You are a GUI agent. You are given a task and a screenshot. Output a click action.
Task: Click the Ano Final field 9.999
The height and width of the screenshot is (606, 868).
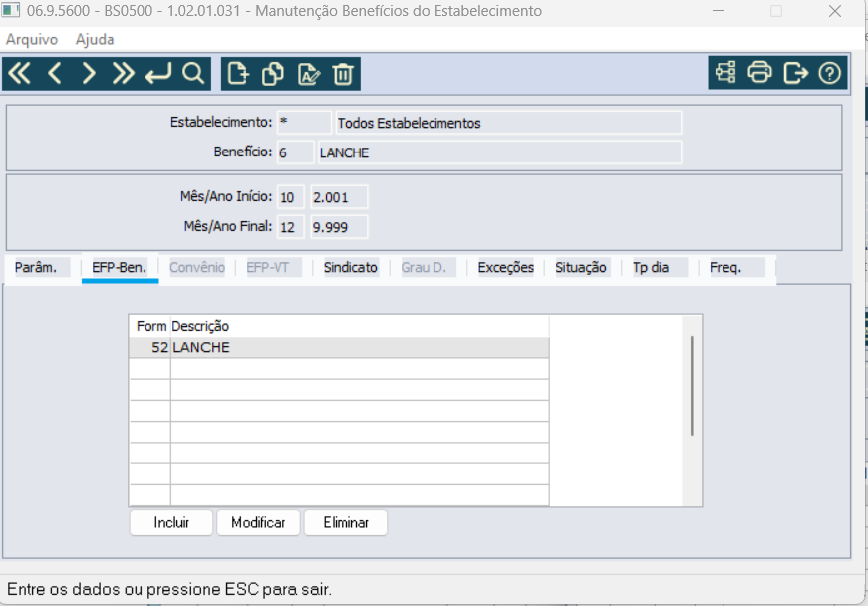(x=339, y=227)
